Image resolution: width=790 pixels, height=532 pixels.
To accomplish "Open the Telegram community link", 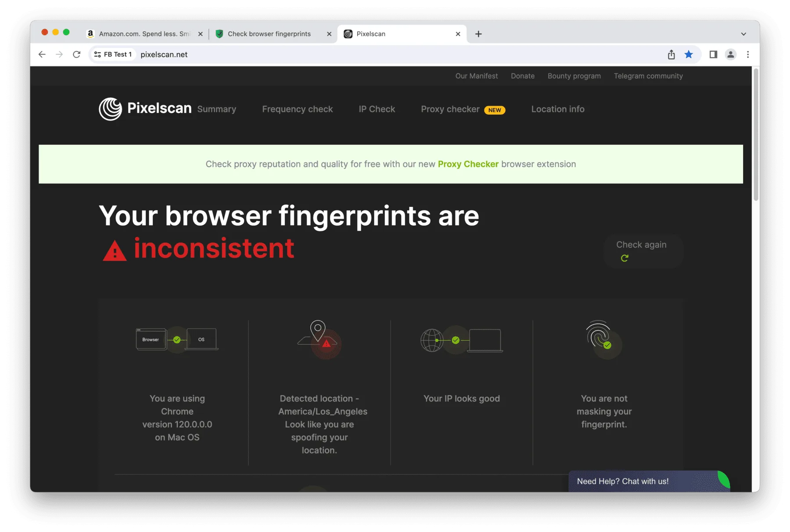I will tap(648, 76).
